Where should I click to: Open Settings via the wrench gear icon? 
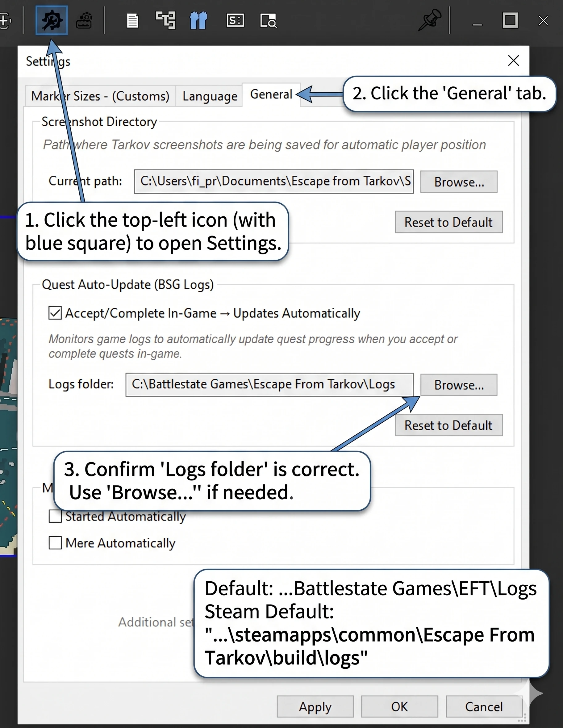(x=52, y=20)
